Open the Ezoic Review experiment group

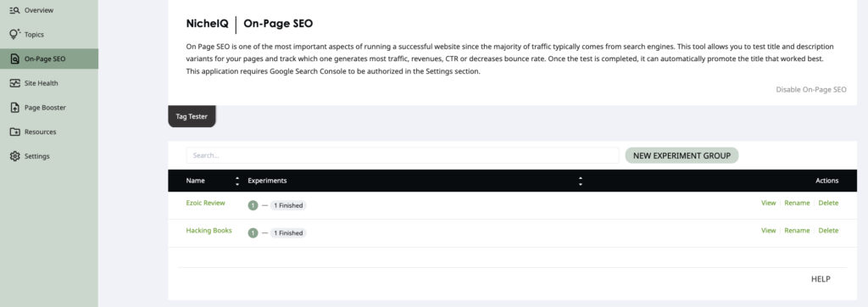[205, 203]
